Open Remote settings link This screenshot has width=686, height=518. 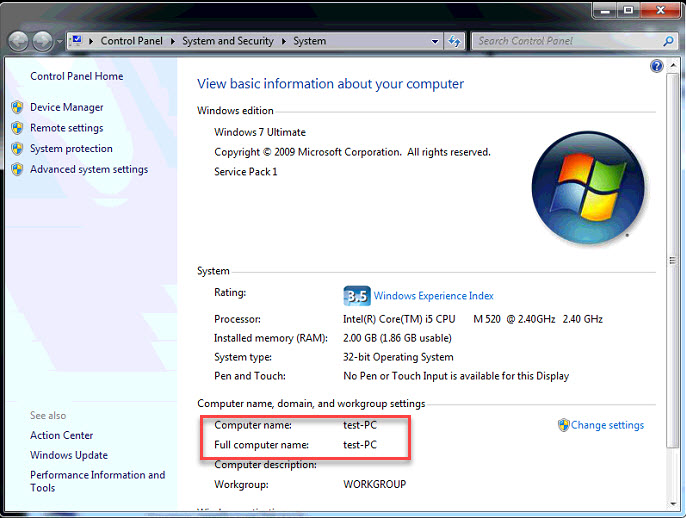[x=66, y=128]
